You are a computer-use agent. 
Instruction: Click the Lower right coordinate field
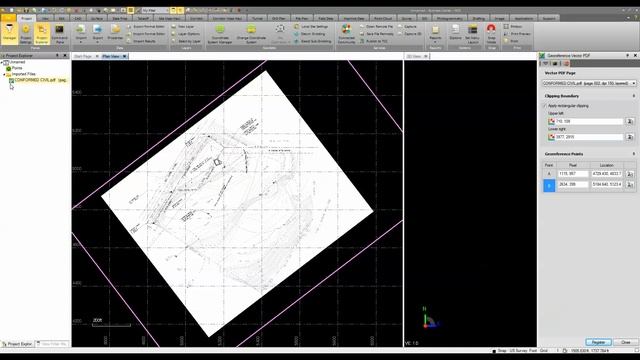coord(589,137)
